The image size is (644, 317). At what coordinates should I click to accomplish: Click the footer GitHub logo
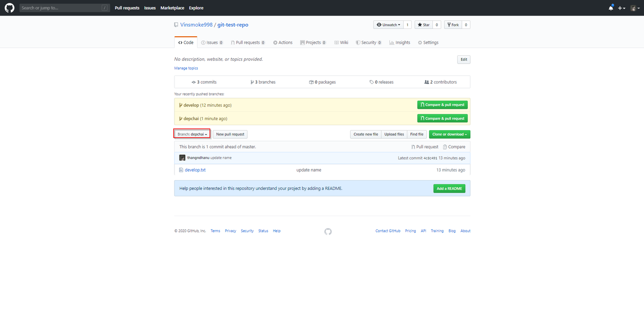coord(328,232)
